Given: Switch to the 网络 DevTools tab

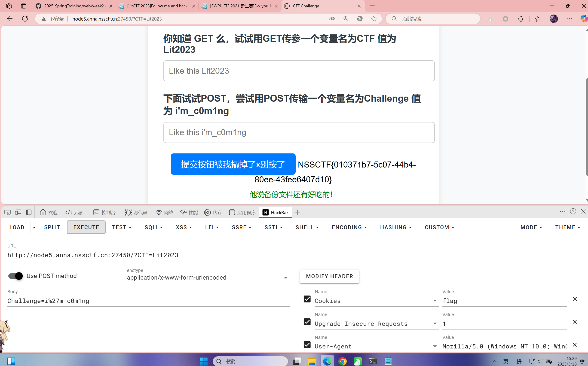Looking at the screenshot, I should [x=165, y=212].
